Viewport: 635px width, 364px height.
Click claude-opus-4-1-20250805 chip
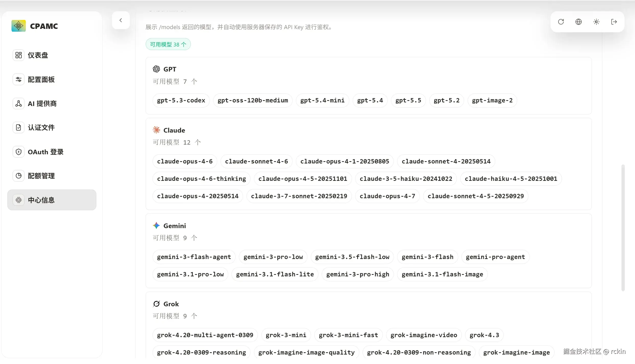pos(345,161)
